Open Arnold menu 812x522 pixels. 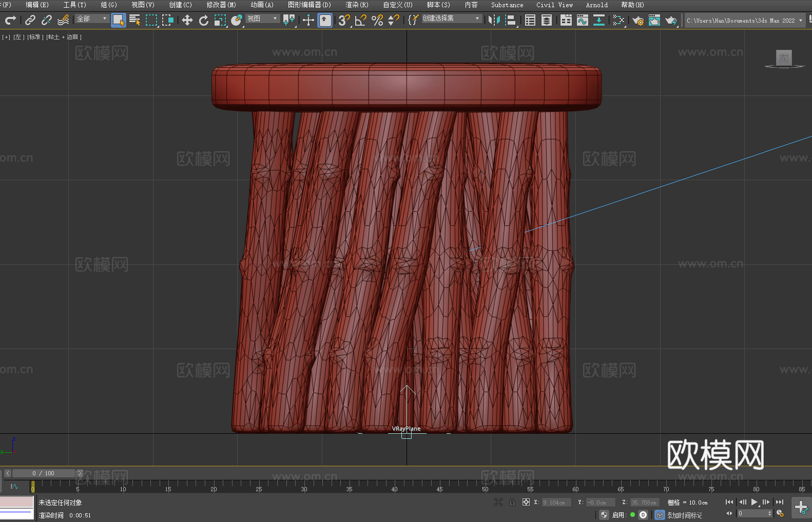pyautogui.click(x=597, y=5)
